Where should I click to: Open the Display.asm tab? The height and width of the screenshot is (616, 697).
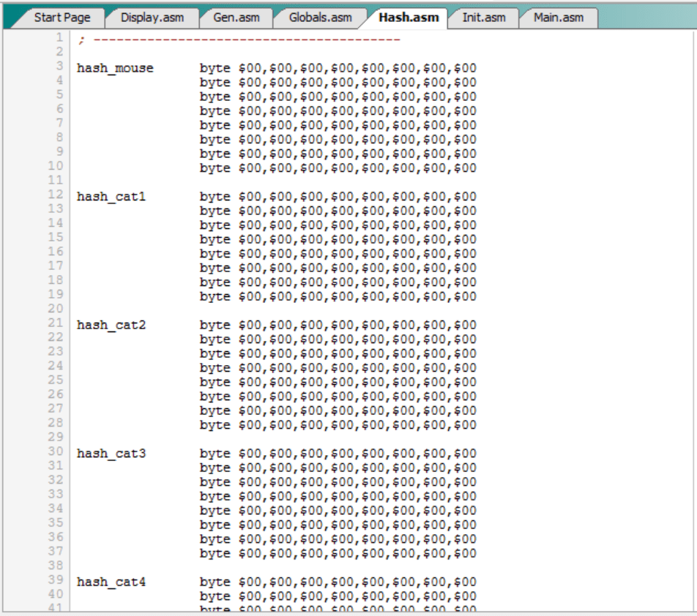pyautogui.click(x=152, y=18)
